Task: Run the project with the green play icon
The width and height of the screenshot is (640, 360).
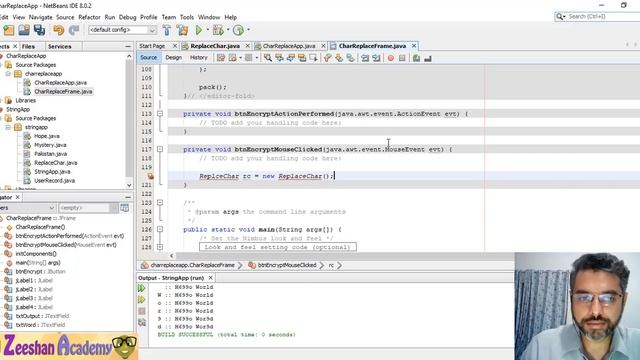Action: tap(199, 30)
